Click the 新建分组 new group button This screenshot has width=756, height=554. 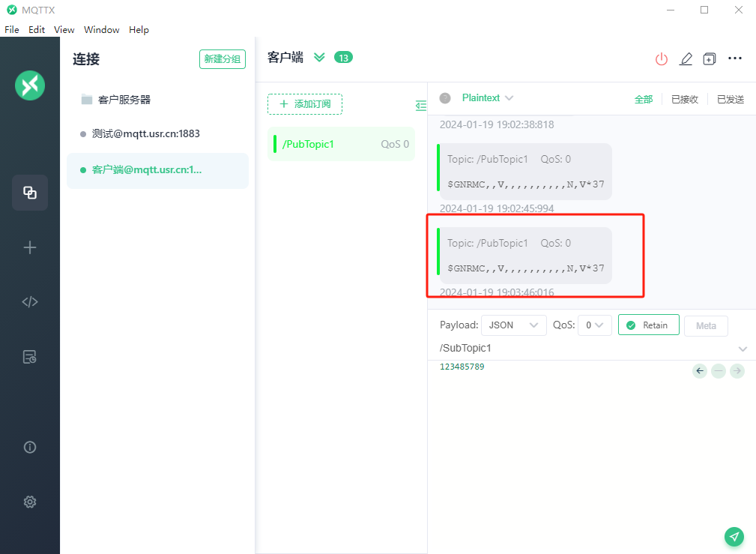[223, 59]
